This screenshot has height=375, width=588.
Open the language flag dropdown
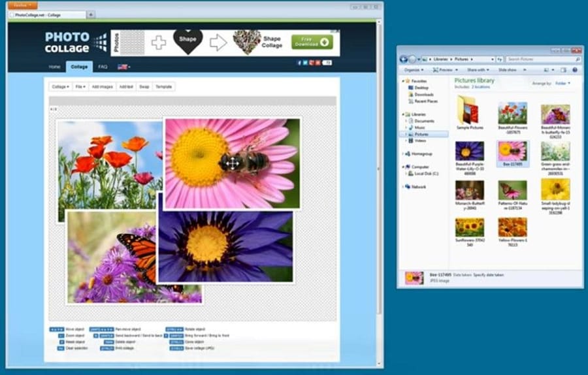[123, 67]
